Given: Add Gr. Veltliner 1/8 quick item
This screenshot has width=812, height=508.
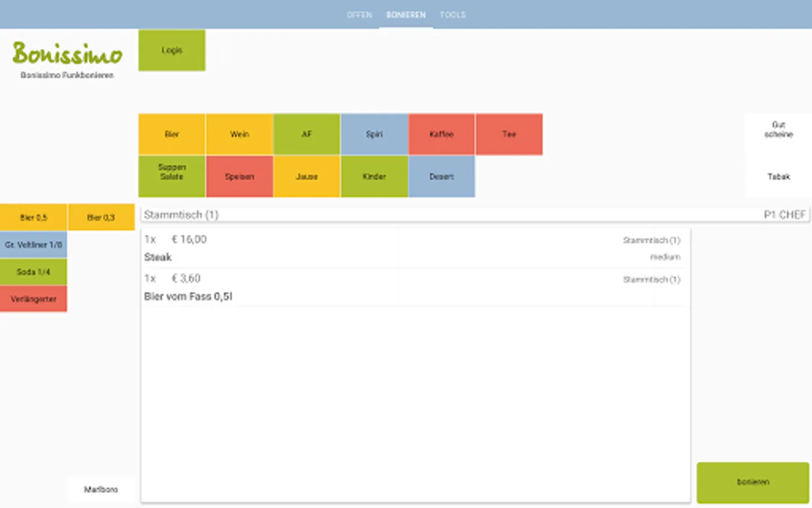Looking at the screenshot, I should pos(33,244).
